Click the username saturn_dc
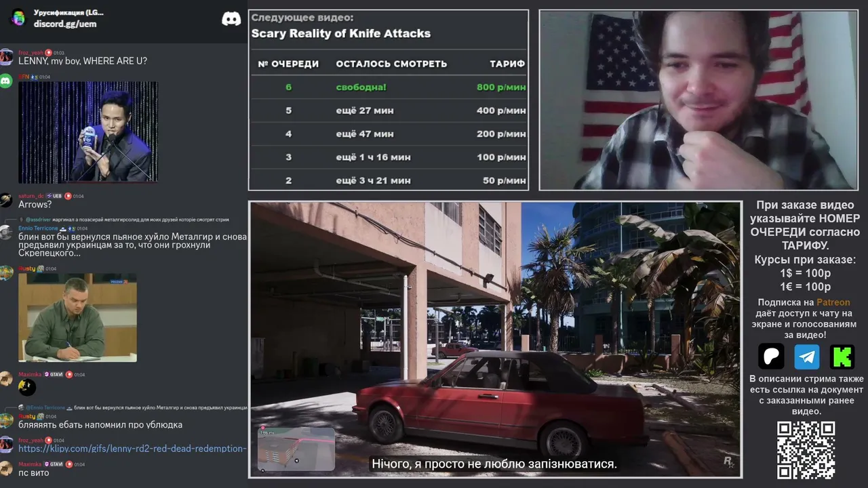This screenshot has width=868, height=488. coord(31,196)
